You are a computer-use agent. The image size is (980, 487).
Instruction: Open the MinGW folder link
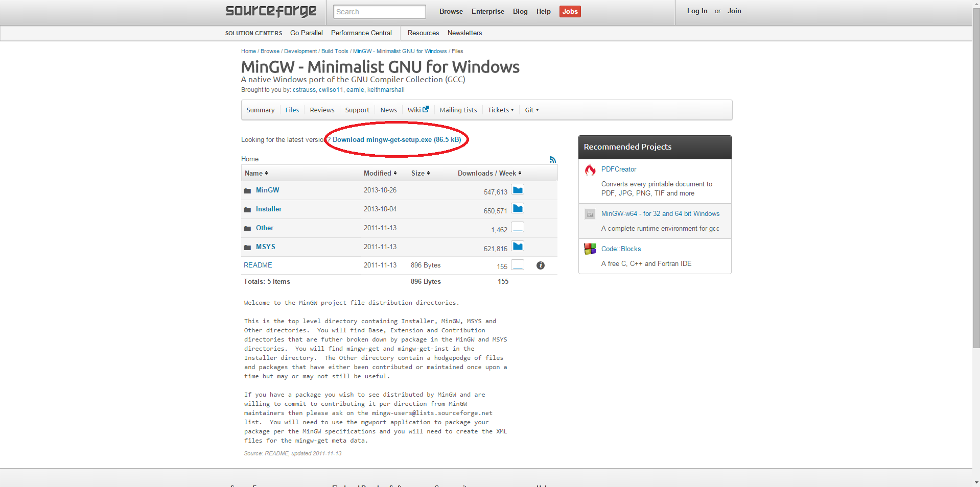pyautogui.click(x=267, y=190)
